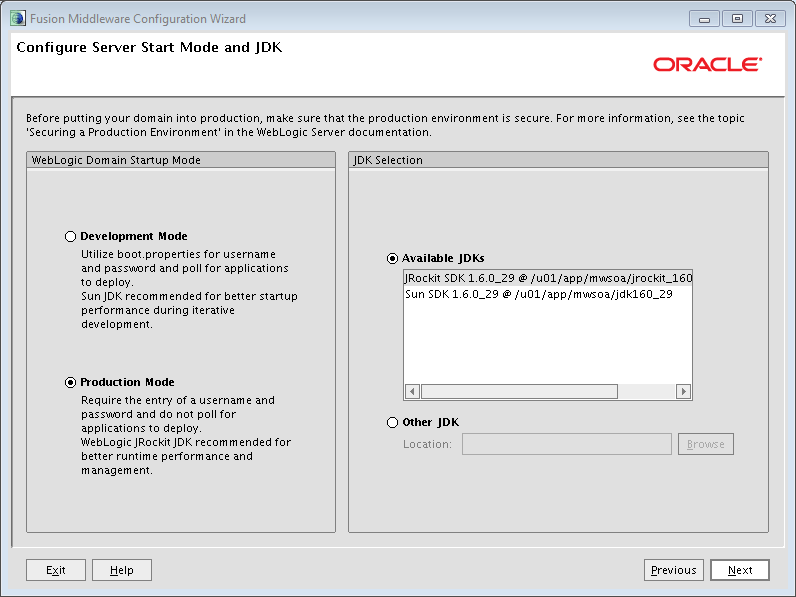The height and width of the screenshot is (597, 796).
Task: Choose Available JDKs option
Action: 392,258
